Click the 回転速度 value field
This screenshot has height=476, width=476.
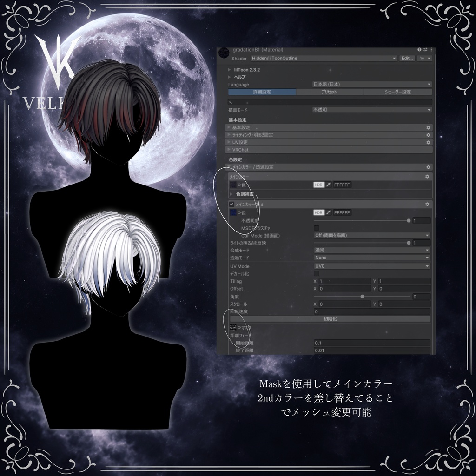point(372,311)
